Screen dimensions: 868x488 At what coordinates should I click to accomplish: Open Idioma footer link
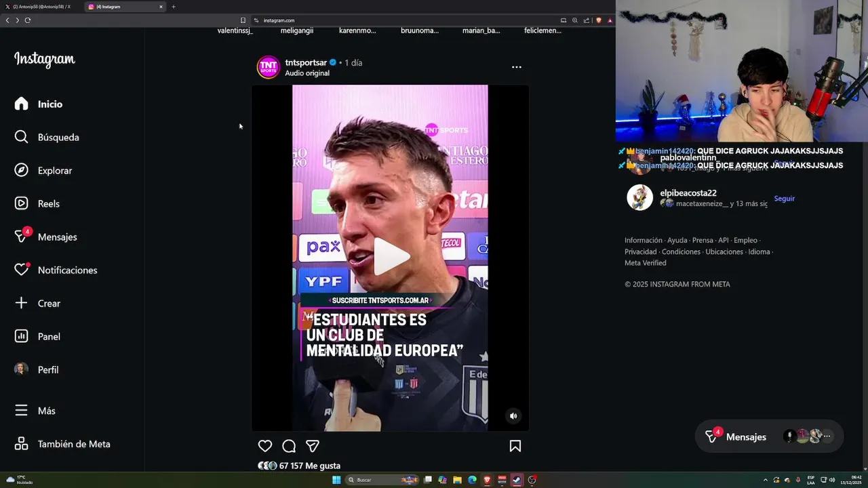click(x=759, y=251)
